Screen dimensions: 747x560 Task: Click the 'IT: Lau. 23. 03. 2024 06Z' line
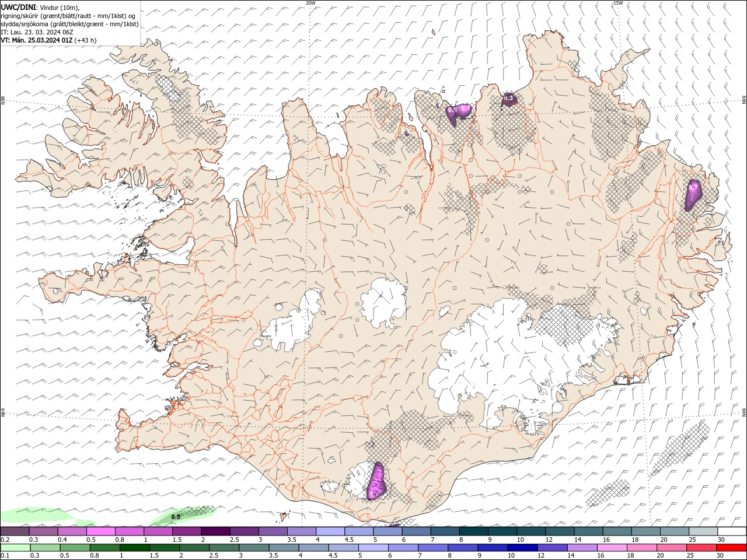tap(37, 32)
